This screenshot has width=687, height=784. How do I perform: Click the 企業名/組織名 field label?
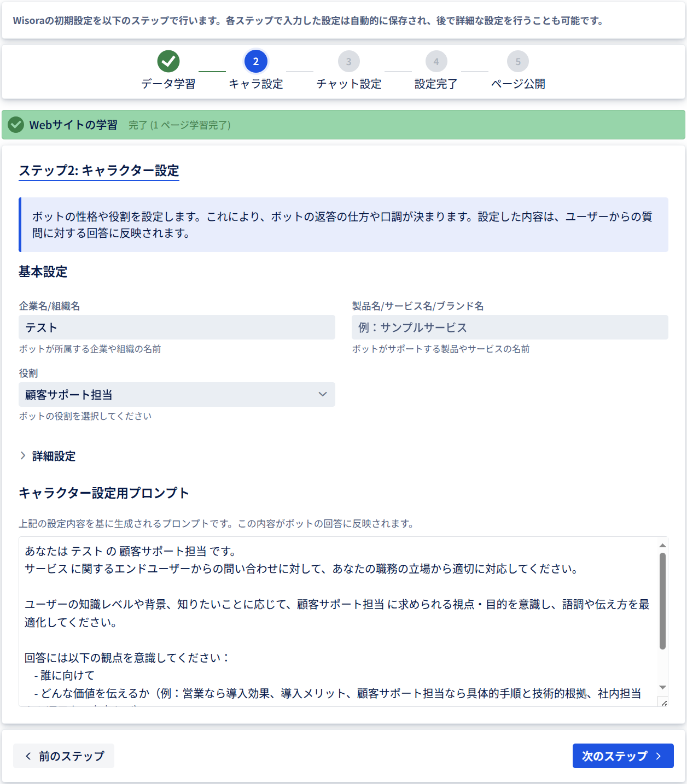pyautogui.click(x=49, y=306)
